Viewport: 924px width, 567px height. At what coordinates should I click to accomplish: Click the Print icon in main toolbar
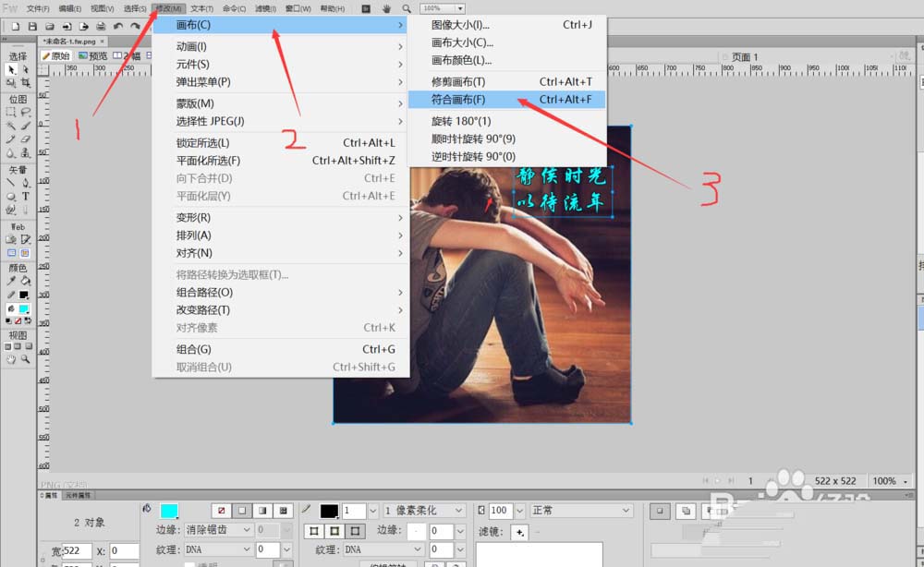point(101,27)
